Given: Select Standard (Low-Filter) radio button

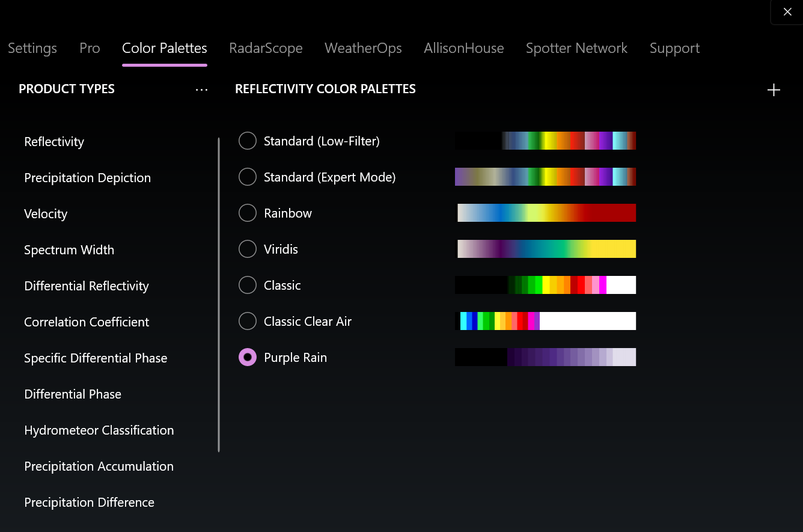Looking at the screenshot, I should pyautogui.click(x=248, y=141).
